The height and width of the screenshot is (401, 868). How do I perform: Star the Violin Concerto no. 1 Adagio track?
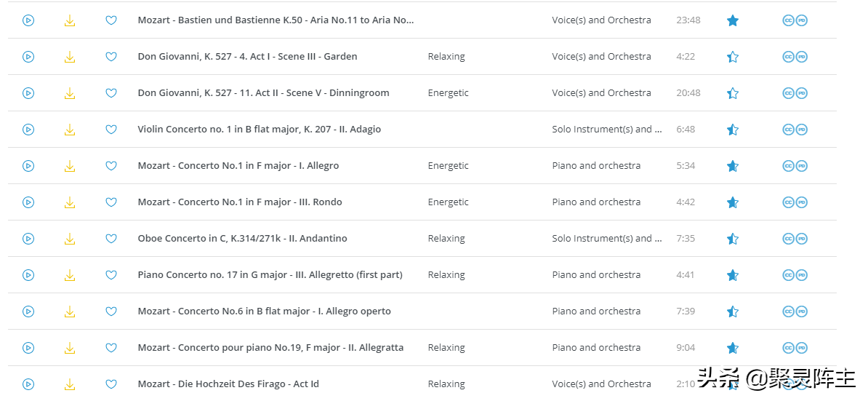(x=733, y=130)
